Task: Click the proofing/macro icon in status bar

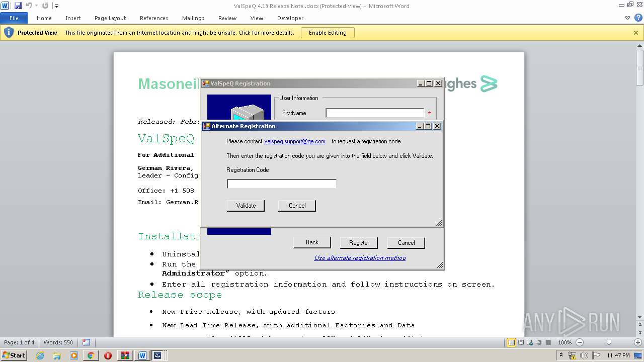Action: pyautogui.click(x=86, y=342)
